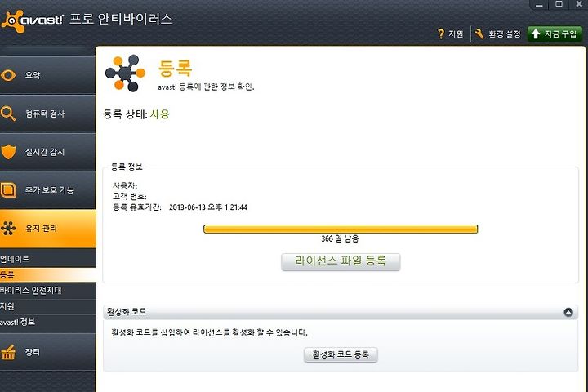Screen dimensions: 588x392
Task: Select the 컴퓨터 검사 magnifier icon
Action: pos(8,114)
